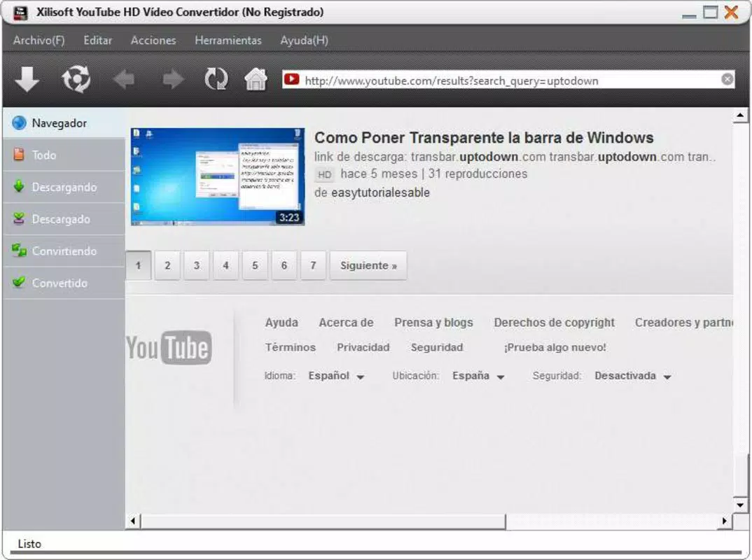Image resolution: width=752 pixels, height=560 pixels.
Task: Open the 'Como Poner Transparente la barra' title link
Action: pyautogui.click(x=484, y=138)
